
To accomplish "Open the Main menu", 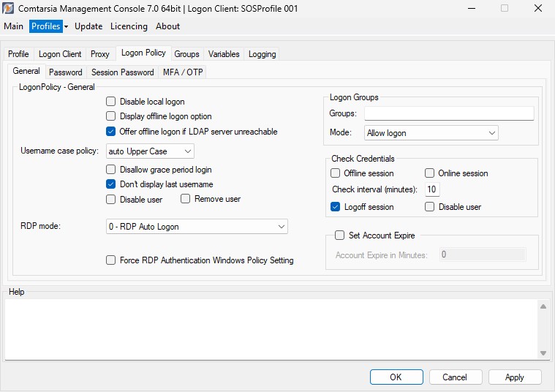I will [13, 26].
